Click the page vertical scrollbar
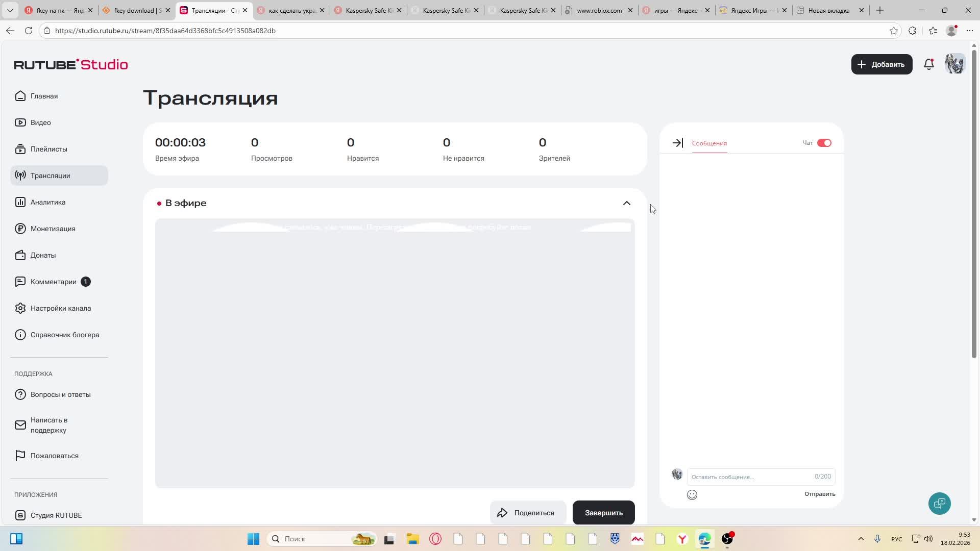 click(974, 204)
